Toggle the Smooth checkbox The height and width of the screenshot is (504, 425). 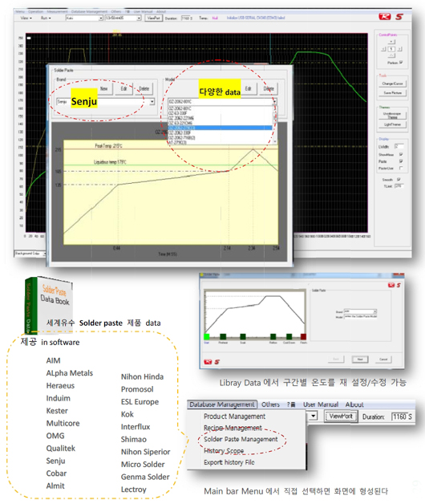[x=399, y=179]
